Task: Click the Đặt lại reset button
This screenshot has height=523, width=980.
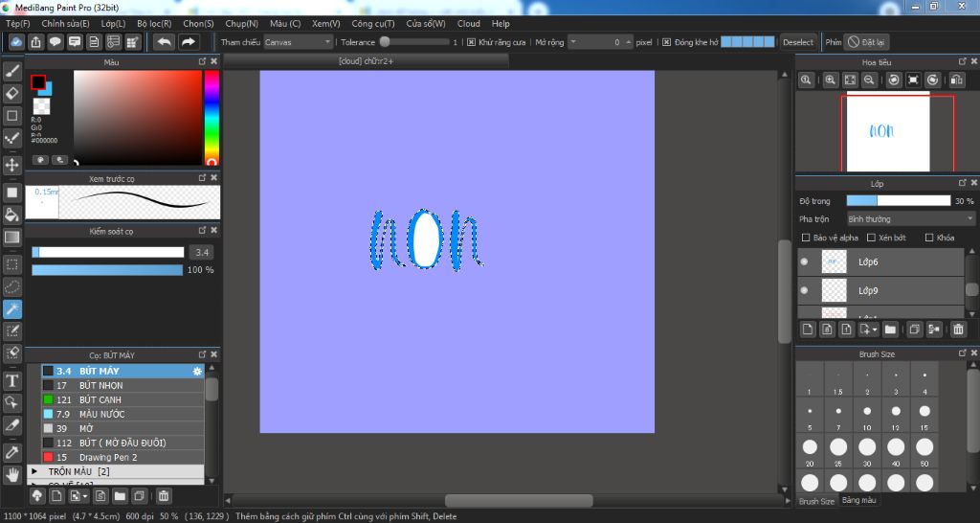Action: coord(866,42)
